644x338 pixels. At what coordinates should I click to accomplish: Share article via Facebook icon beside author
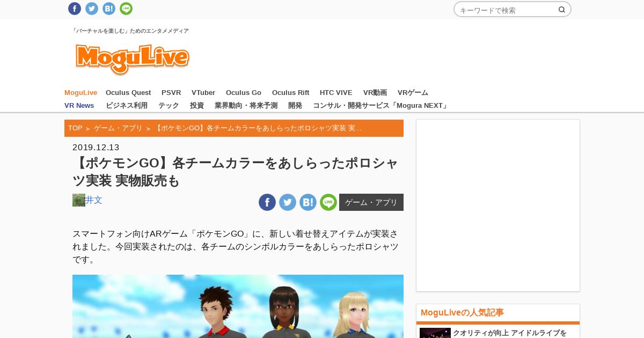[267, 202]
